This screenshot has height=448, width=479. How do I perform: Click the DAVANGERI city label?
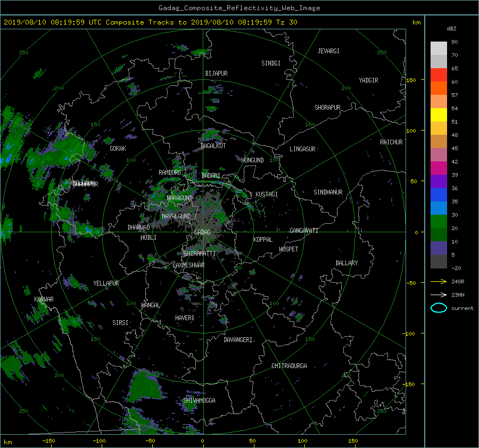[238, 340]
